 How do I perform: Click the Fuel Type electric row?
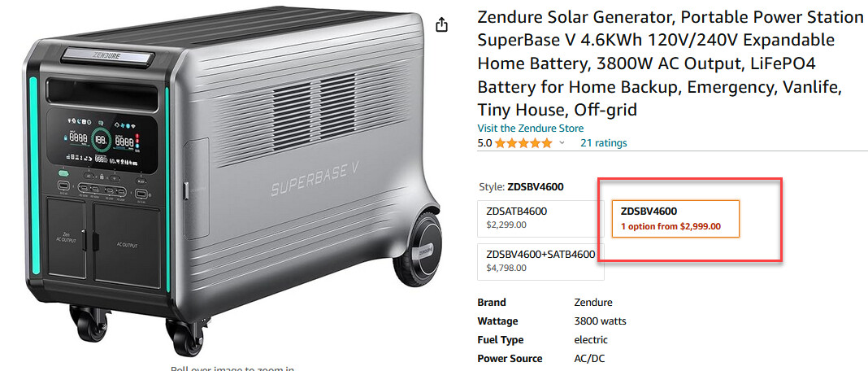click(x=543, y=340)
